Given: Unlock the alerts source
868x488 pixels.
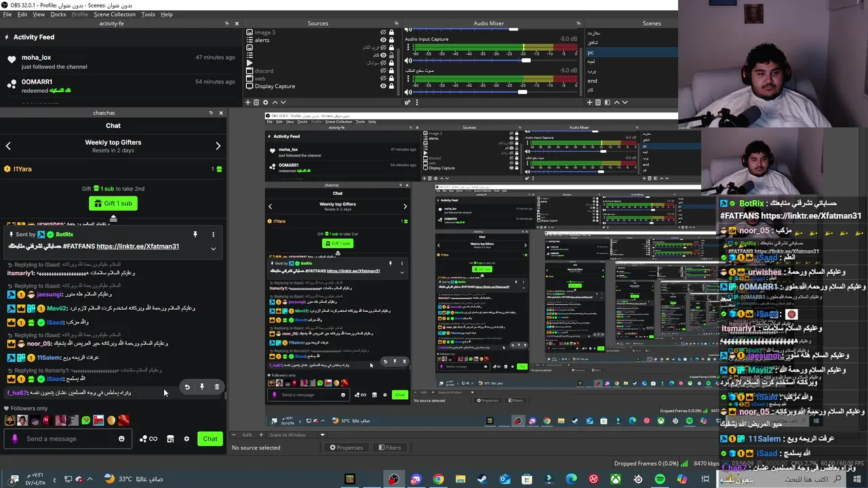Looking at the screenshot, I should click(391, 40).
